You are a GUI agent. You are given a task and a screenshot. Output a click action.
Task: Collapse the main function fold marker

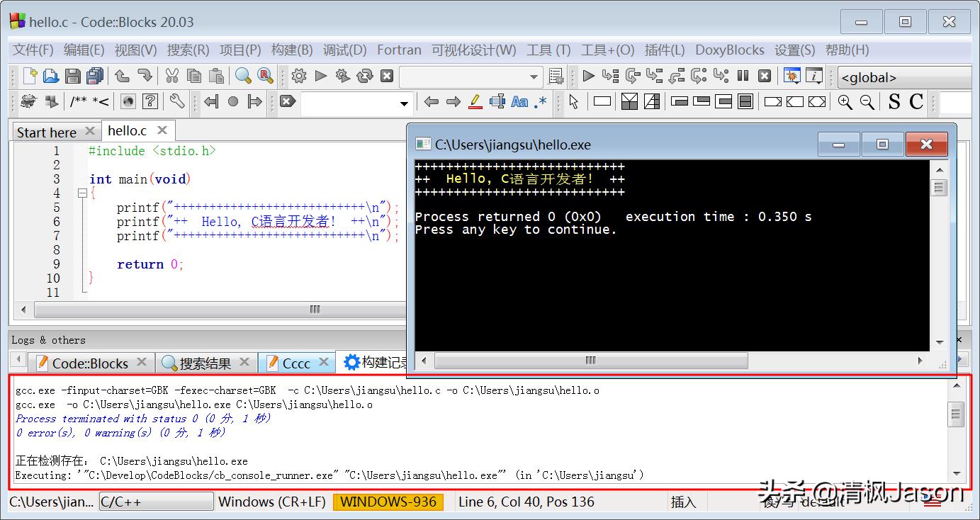pos(82,193)
